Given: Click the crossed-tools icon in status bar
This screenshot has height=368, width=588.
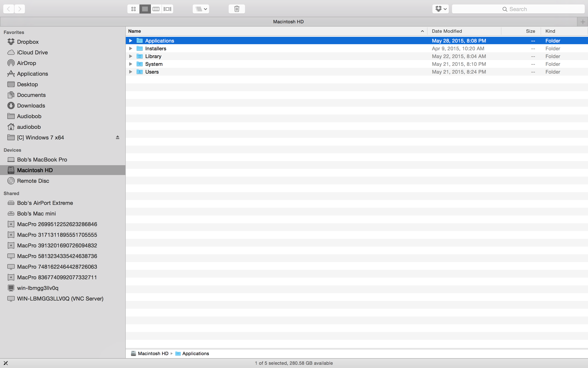Looking at the screenshot, I should coord(6,363).
